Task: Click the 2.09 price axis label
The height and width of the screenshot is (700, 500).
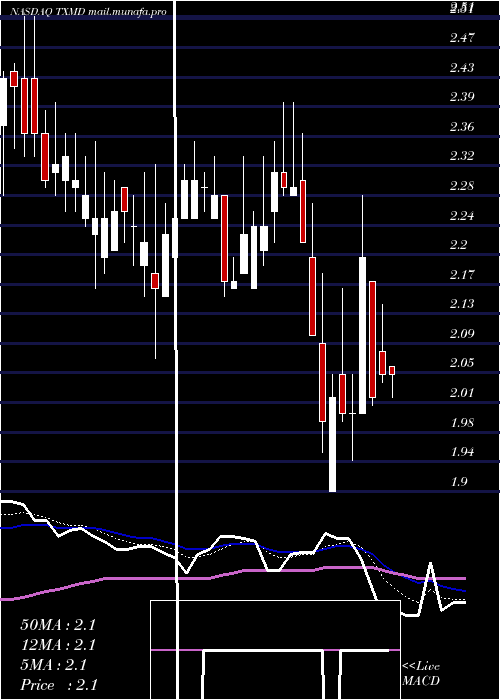Action: click(462, 333)
